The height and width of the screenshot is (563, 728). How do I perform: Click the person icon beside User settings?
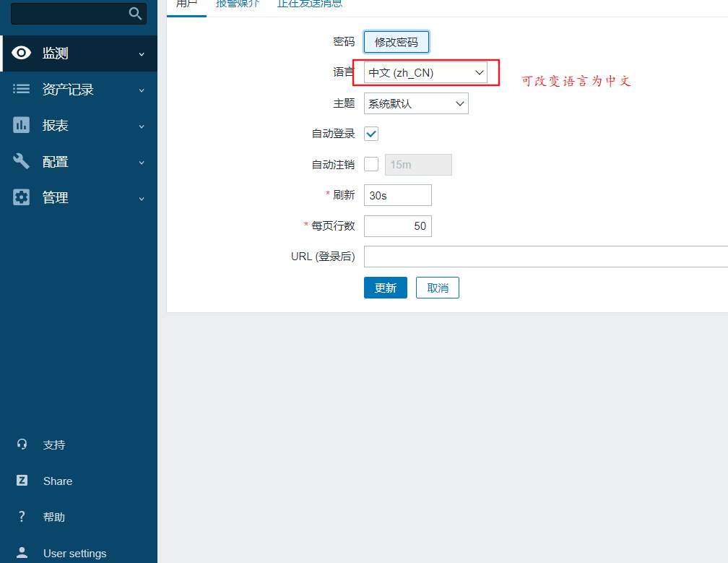tap(22, 552)
